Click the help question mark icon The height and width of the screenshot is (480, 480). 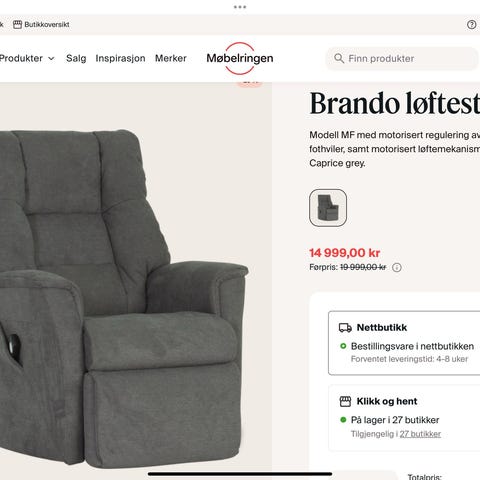coord(471,24)
